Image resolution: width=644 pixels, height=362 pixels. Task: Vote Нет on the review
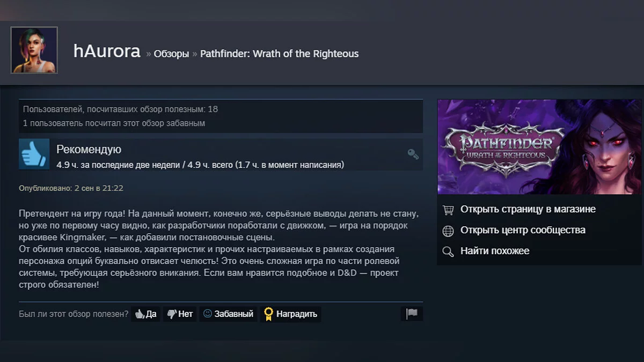(179, 314)
